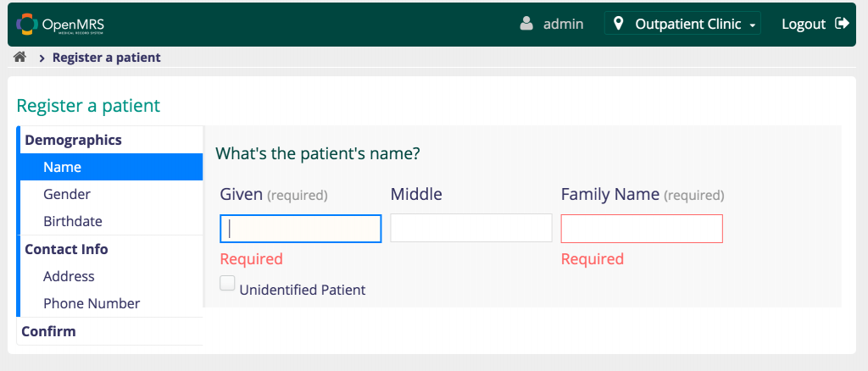Focus the Given name input field
Viewport: 868px width, 371px height.
(301, 229)
